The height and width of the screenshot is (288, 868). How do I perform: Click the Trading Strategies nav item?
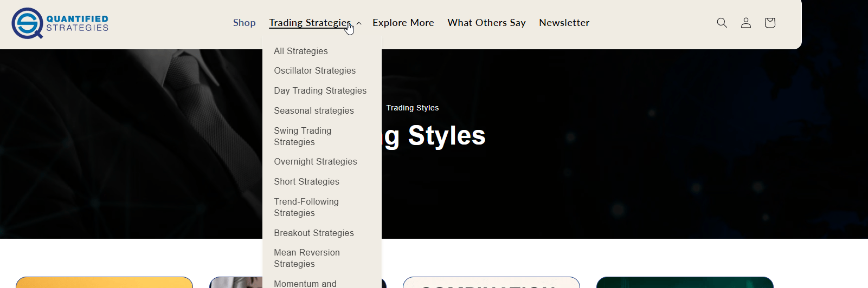pos(310,23)
